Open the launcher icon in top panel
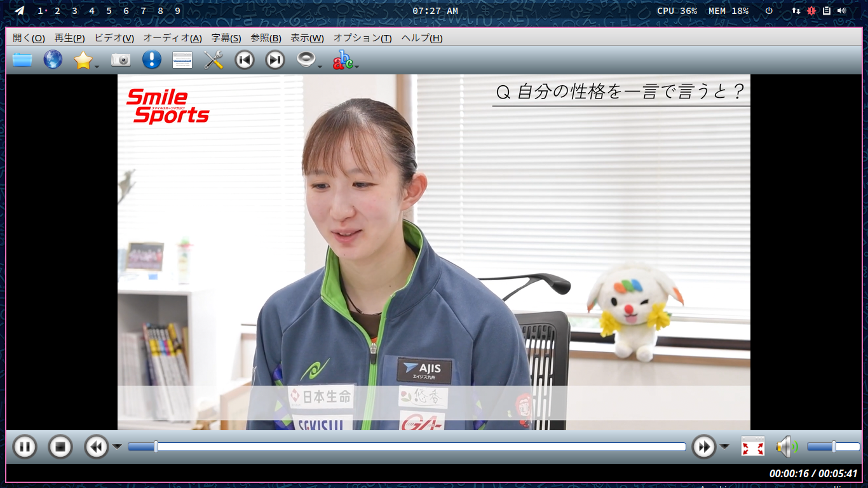868x488 pixels. pyautogui.click(x=20, y=11)
